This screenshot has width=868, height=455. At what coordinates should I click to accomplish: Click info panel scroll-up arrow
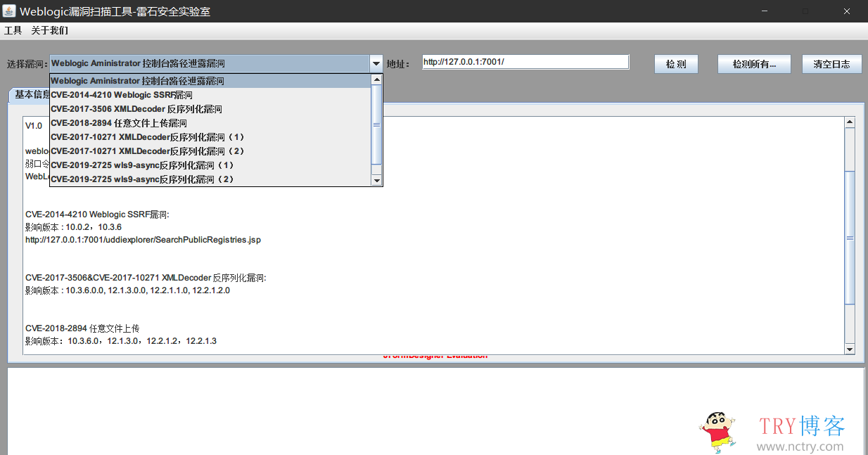[850, 122]
